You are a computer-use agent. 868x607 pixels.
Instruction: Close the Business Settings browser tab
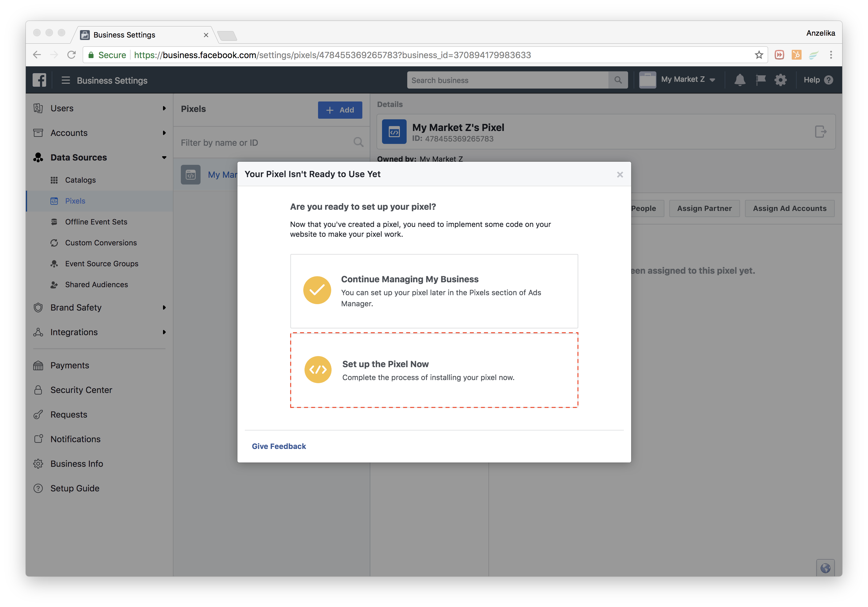[x=206, y=35]
